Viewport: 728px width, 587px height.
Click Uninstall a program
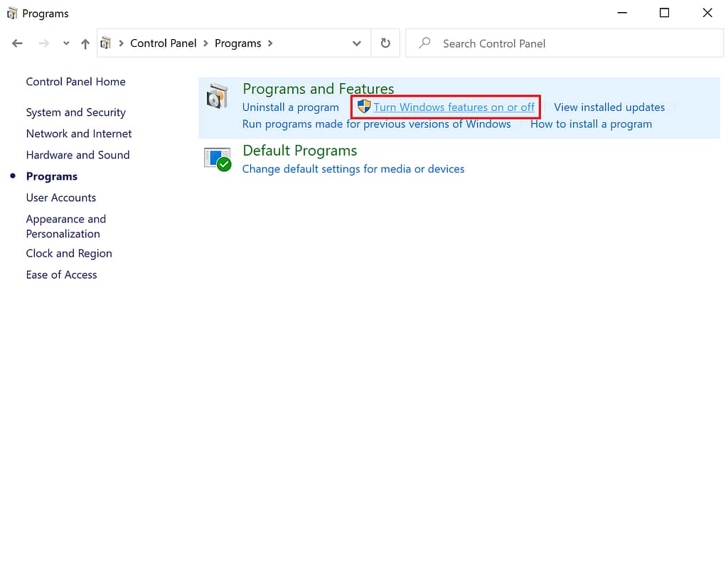pos(291,107)
